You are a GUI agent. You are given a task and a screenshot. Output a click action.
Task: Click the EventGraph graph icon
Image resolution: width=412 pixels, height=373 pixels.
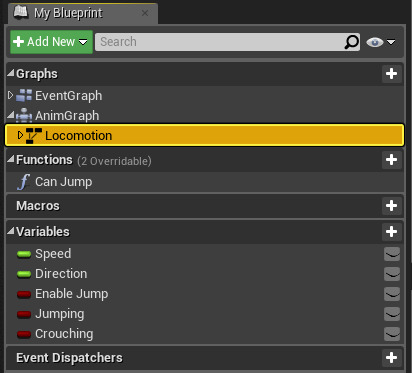[x=24, y=95]
